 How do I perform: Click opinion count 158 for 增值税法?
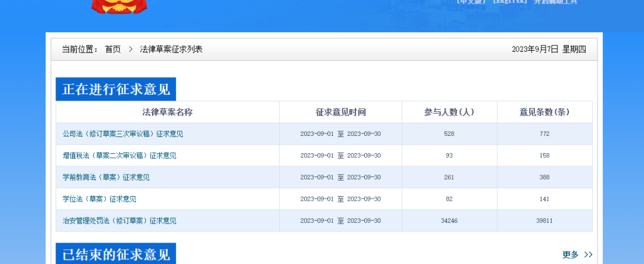point(544,156)
